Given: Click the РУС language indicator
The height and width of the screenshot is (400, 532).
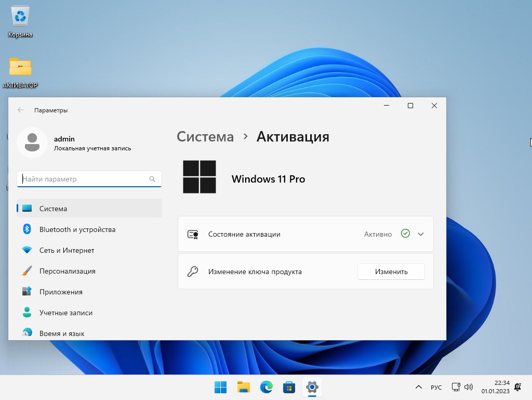Looking at the screenshot, I should pos(436,388).
